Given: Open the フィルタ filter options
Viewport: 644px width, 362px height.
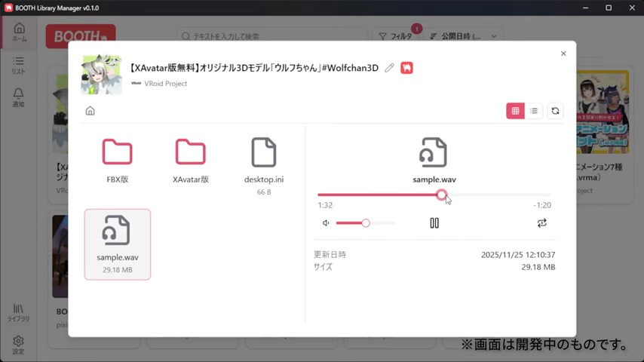Looking at the screenshot, I should pos(396,35).
